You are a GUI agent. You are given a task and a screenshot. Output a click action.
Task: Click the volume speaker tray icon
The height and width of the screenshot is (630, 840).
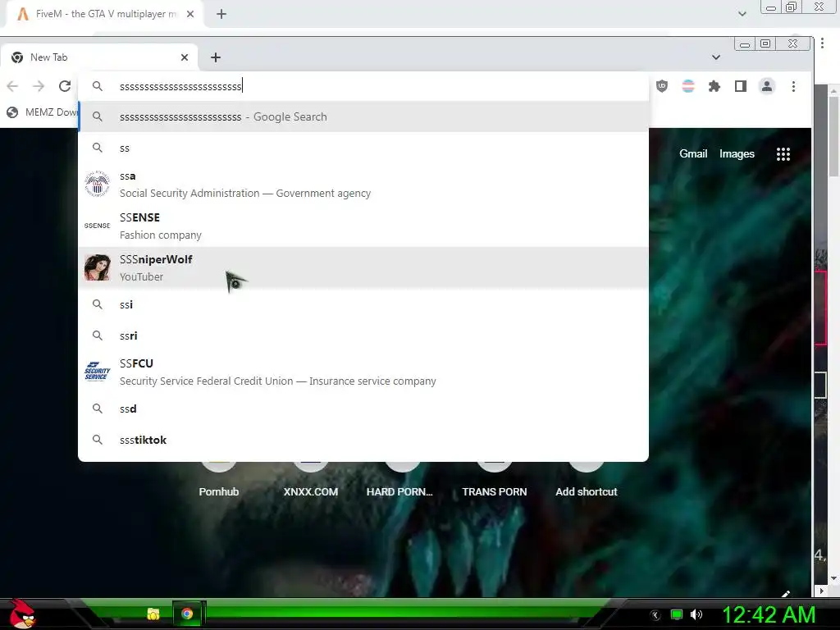pyautogui.click(x=696, y=614)
